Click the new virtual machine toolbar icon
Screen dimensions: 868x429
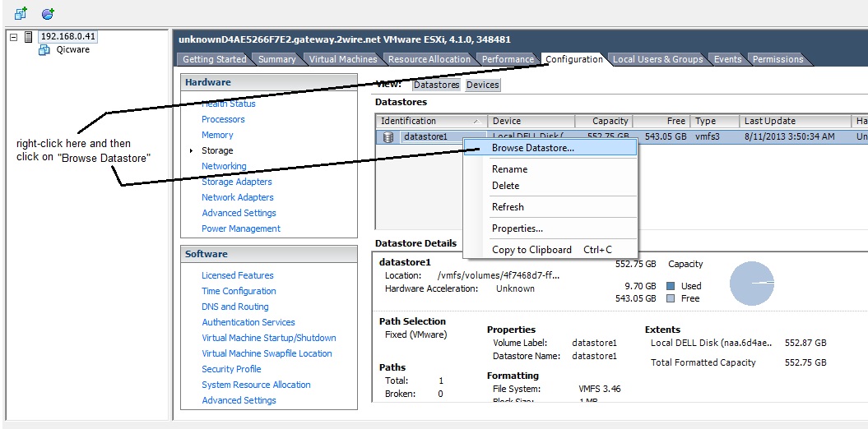(21, 13)
